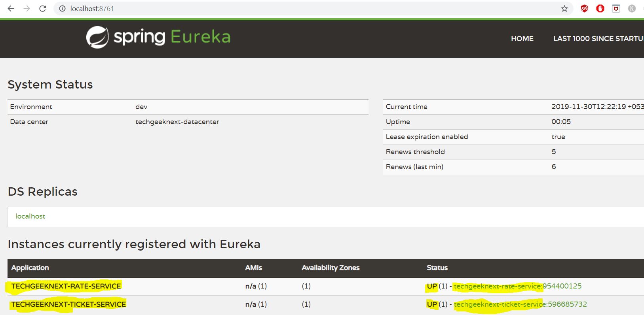Viewport: 644px width, 315px height.
Task: Bookmark this page with the star icon
Action: [564, 8]
